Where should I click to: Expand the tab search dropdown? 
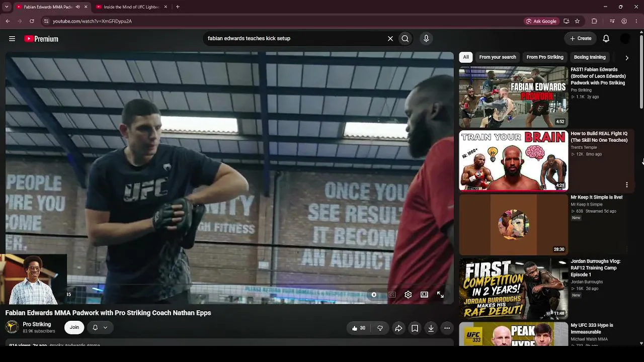click(7, 7)
